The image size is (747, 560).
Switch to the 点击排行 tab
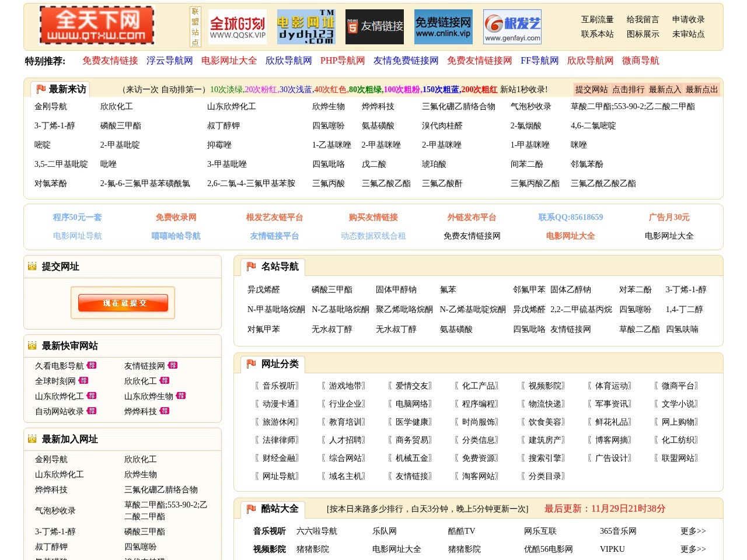[628, 89]
